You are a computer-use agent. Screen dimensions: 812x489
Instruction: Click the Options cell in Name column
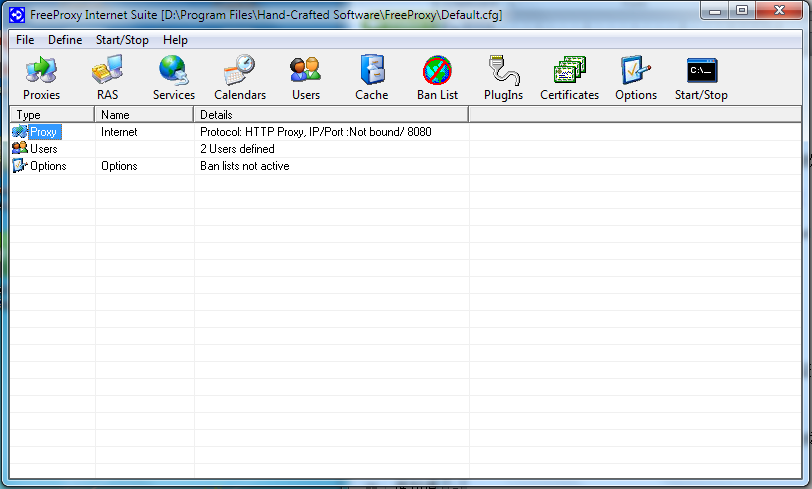click(119, 166)
